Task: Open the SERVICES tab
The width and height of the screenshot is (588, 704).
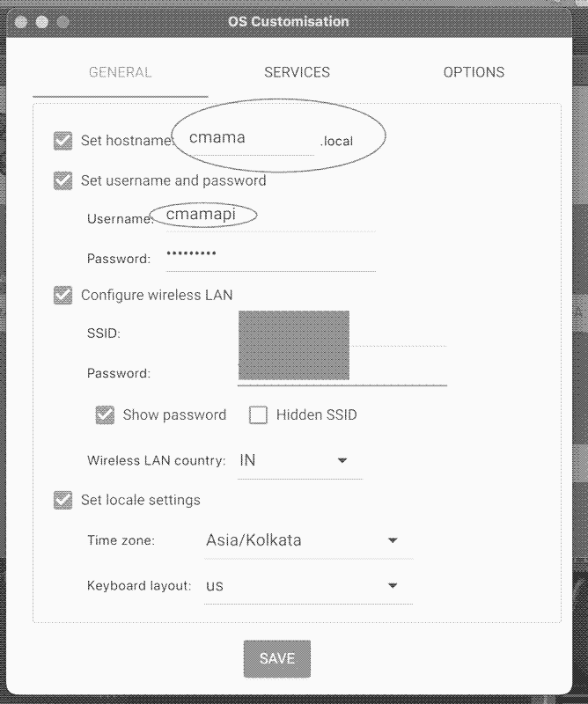Action: coord(297,72)
